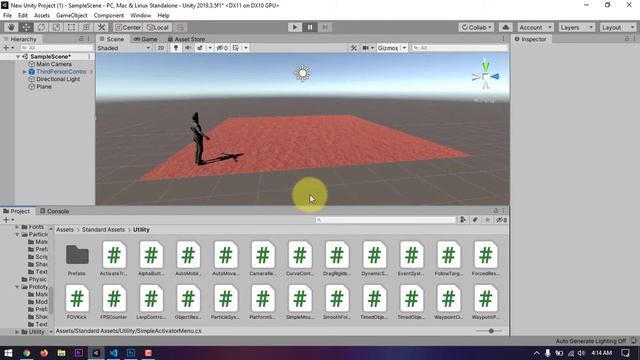Image resolution: width=640 pixels, height=360 pixels.
Task: Toggle scene lighting bulb icon
Action: (x=176, y=48)
